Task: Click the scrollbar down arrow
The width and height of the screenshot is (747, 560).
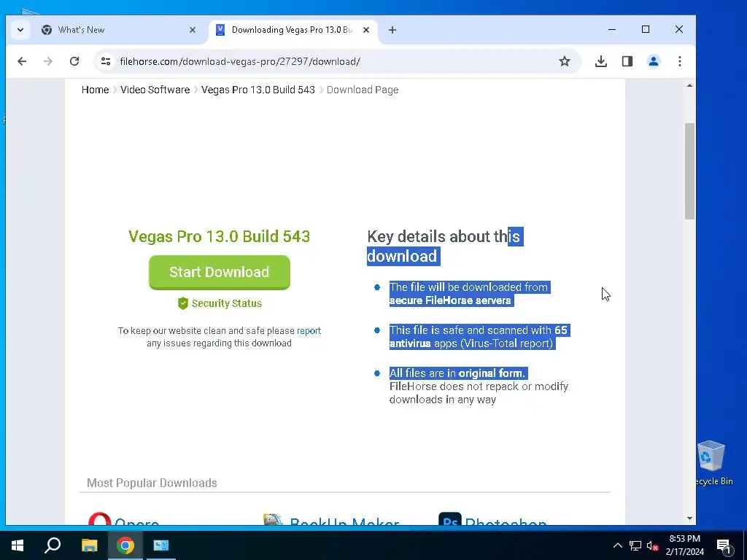Action: (x=689, y=518)
